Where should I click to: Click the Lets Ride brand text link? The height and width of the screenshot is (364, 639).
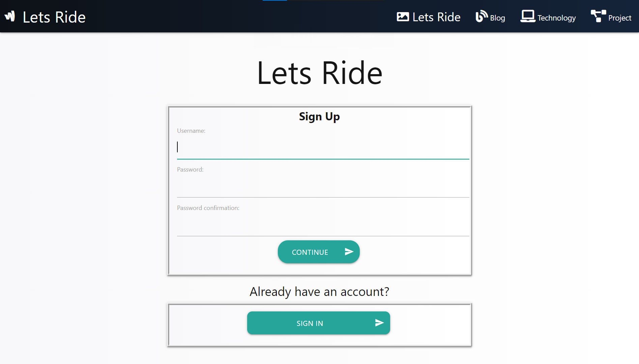(x=53, y=17)
